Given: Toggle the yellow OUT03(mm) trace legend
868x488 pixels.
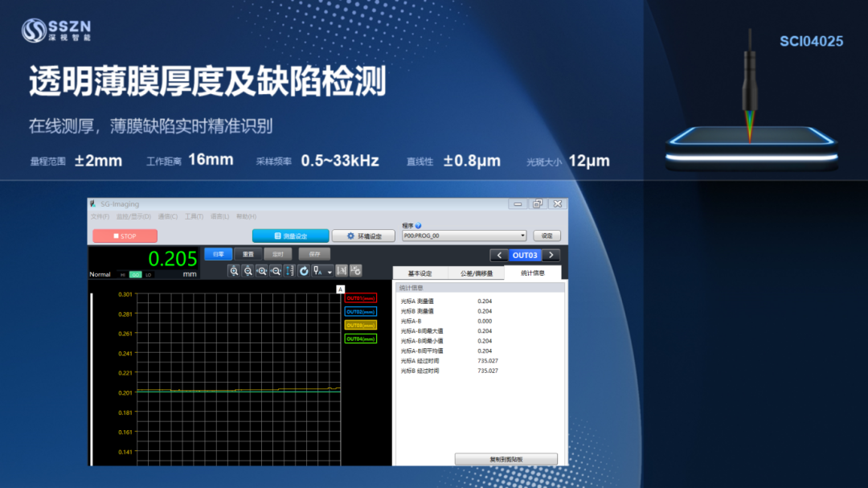Looking at the screenshot, I should coord(360,325).
